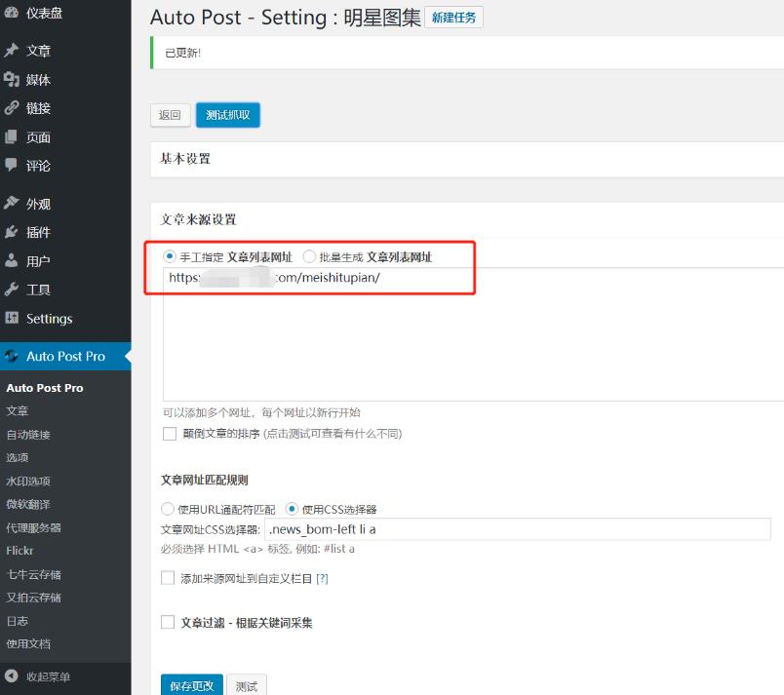The width and height of the screenshot is (784, 695).
Task: Click the dashboard icon in sidebar
Action: coord(12,13)
